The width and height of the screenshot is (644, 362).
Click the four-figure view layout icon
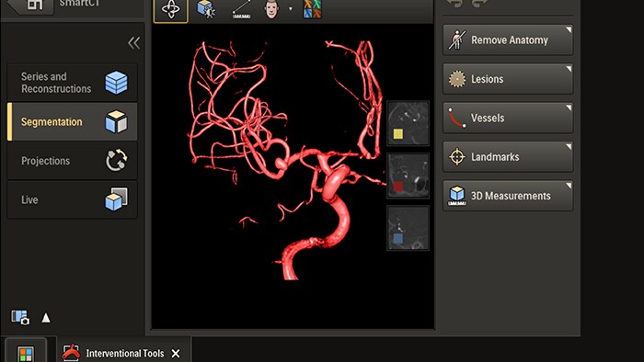click(x=312, y=9)
